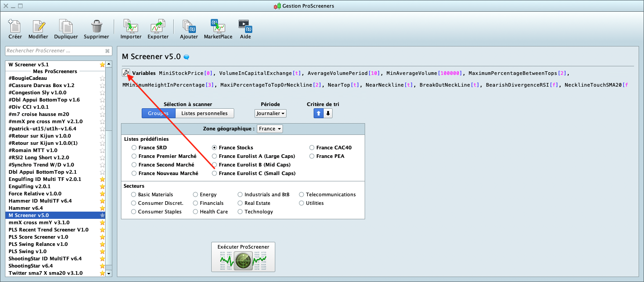This screenshot has width=644, height=282.
Task: Click the comment bubble next to M Screener v5.0
Action: (x=186, y=57)
